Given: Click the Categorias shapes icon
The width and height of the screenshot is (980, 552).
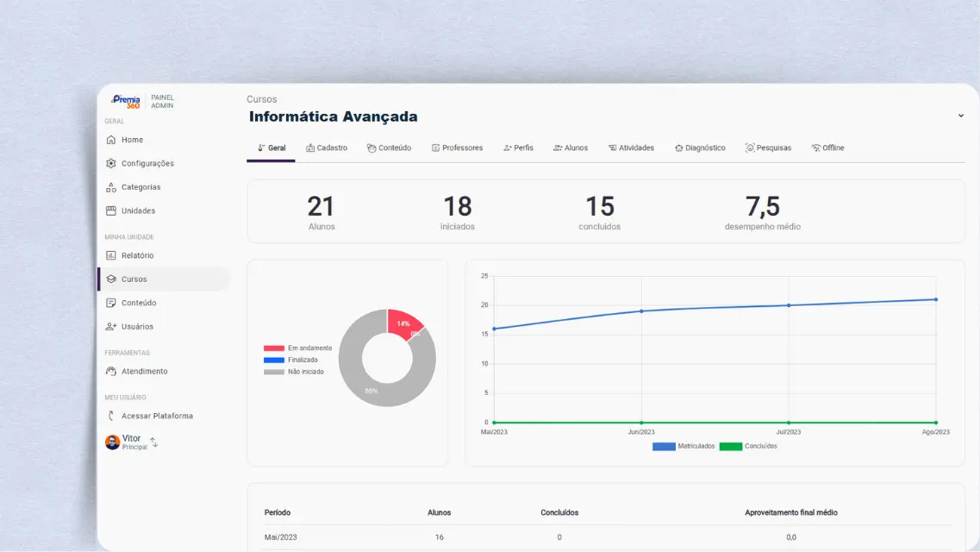Looking at the screenshot, I should point(111,187).
